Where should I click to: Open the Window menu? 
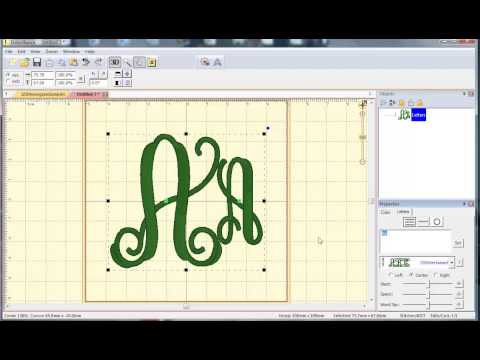71,52
